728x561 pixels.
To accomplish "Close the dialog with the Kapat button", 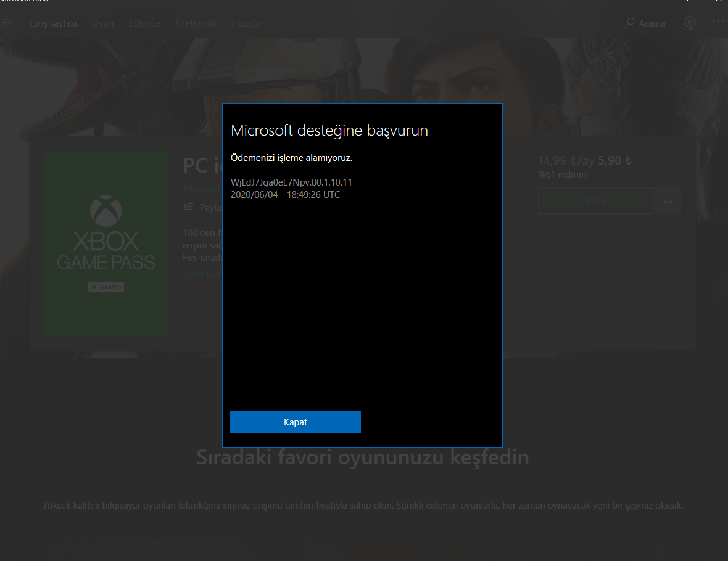I will point(296,421).
